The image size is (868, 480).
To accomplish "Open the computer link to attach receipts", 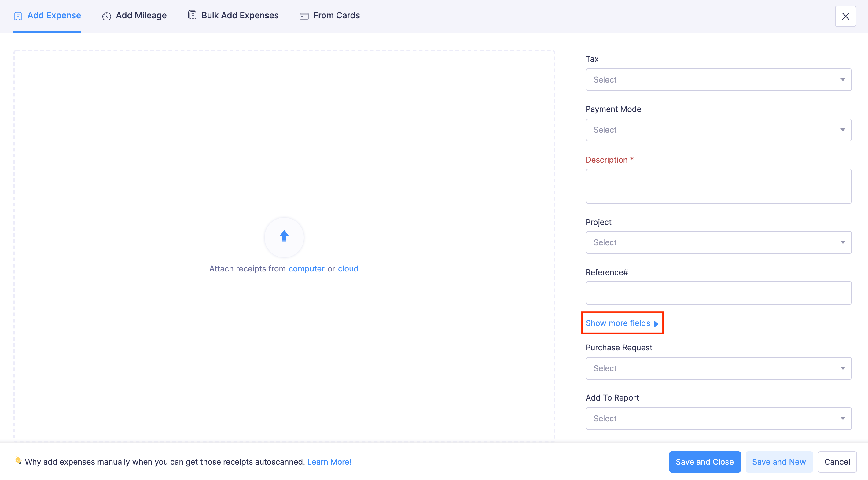I will [306, 269].
